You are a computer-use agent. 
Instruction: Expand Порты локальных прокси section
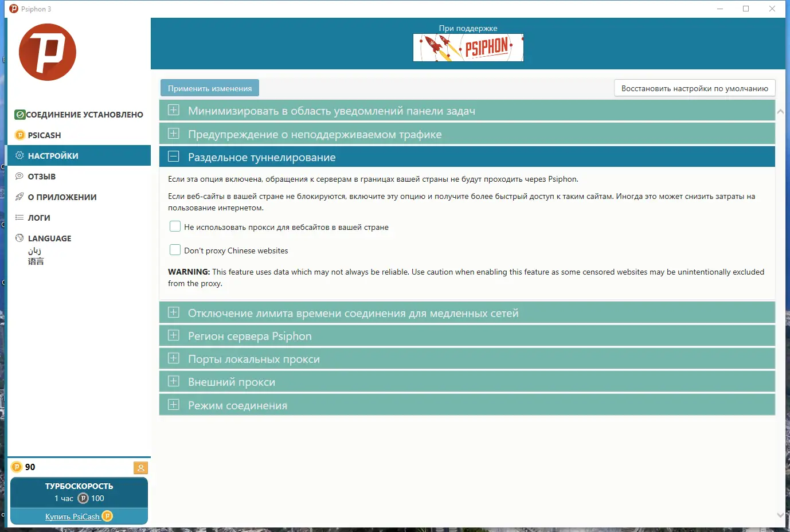[x=467, y=359]
